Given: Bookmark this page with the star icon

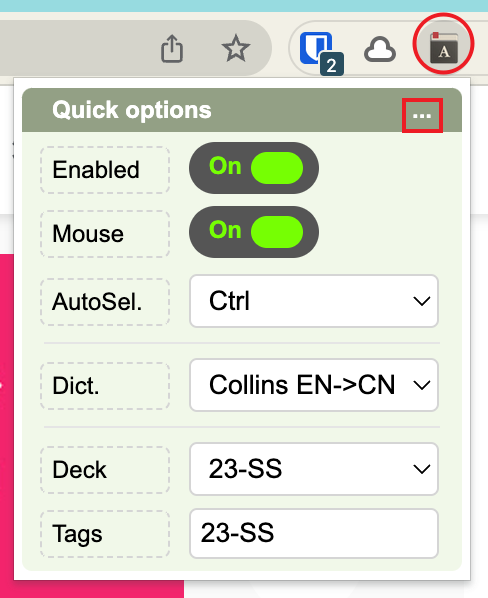Looking at the screenshot, I should tap(236, 48).
